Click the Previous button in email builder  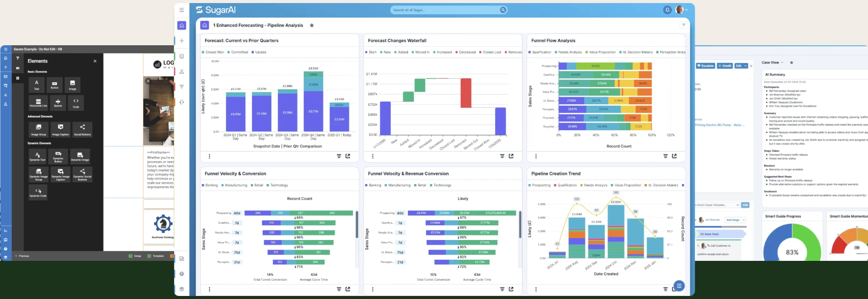[22, 256]
